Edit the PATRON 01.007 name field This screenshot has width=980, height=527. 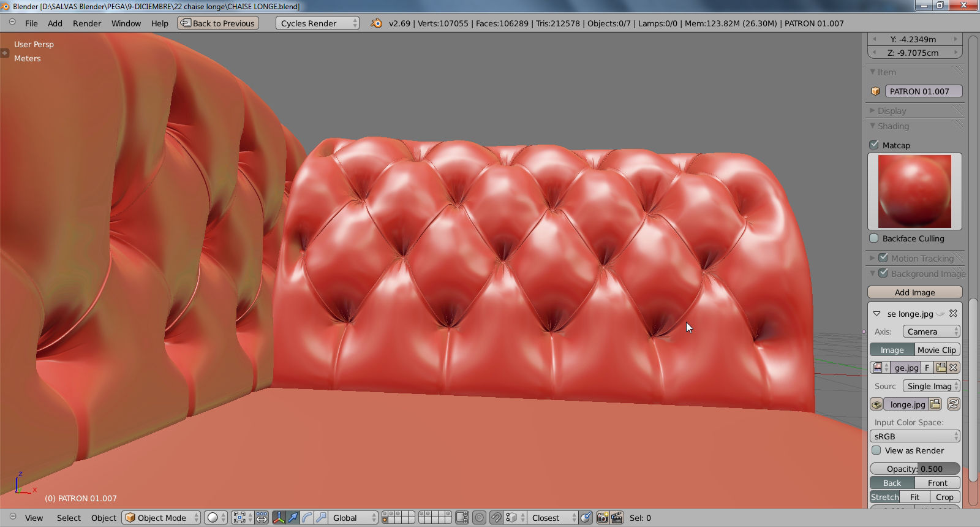(923, 91)
